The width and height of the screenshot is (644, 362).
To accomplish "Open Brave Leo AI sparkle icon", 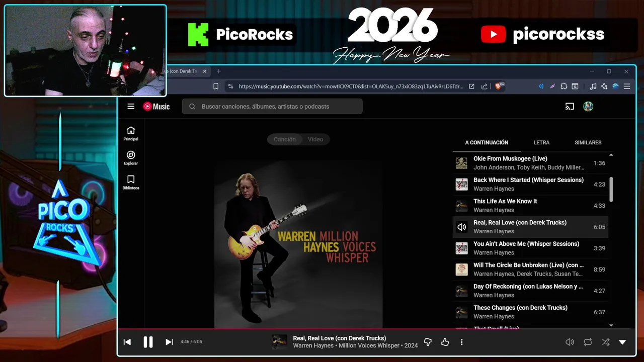I will point(604,86).
